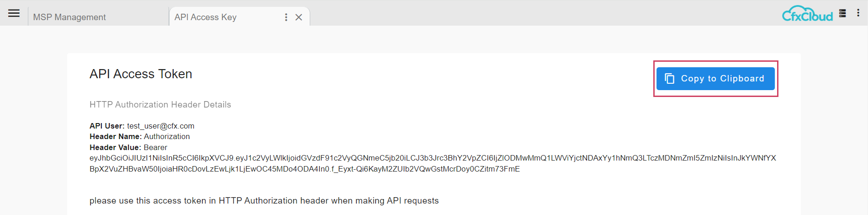Click the token line starting with eyJhbGci
868x215 pixels.
point(433,158)
